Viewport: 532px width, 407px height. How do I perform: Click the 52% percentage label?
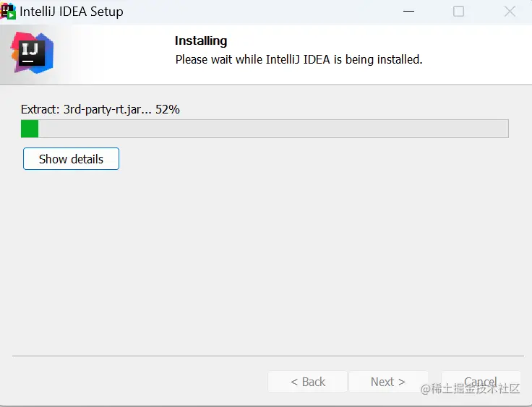tap(168, 109)
